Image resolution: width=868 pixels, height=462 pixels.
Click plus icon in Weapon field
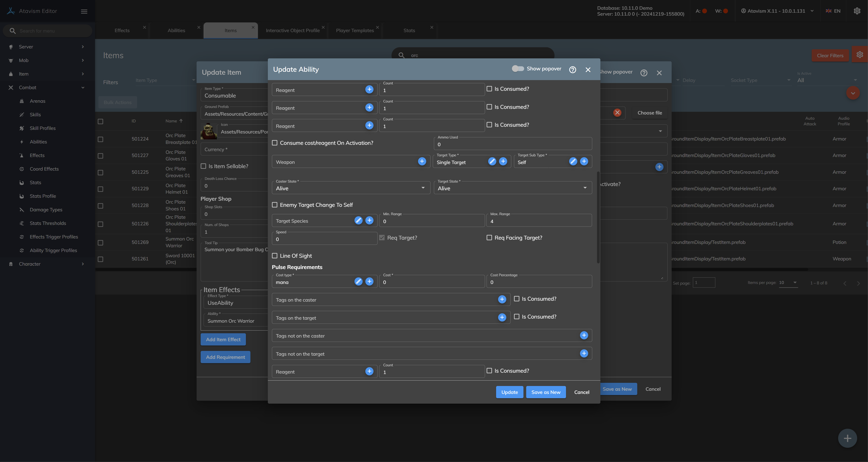[422, 161]
